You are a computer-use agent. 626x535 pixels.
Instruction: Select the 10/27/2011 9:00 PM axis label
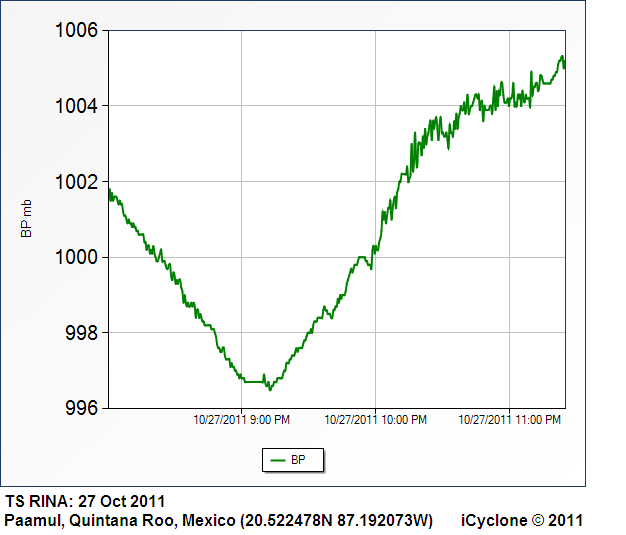pos(242,420)
